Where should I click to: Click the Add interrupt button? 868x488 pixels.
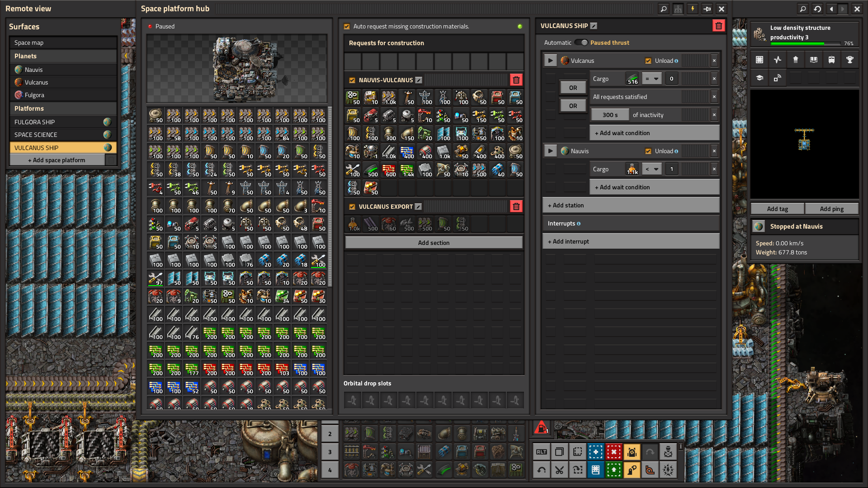(x=630, y=241)
